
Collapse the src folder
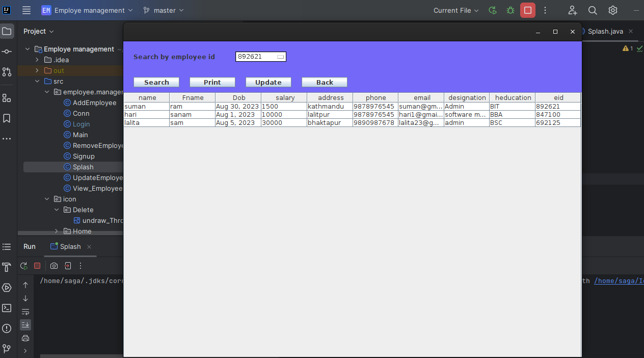pyautogui.click(x=37, y=81)
